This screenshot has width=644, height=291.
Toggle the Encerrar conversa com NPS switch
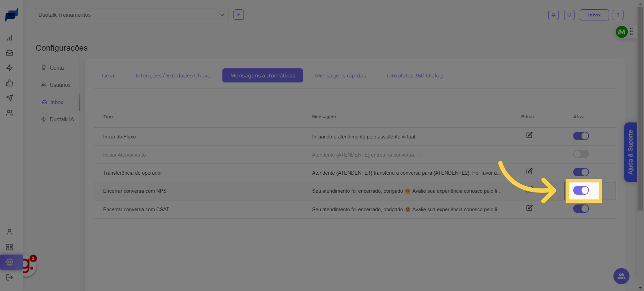click(x=581, y=190)
